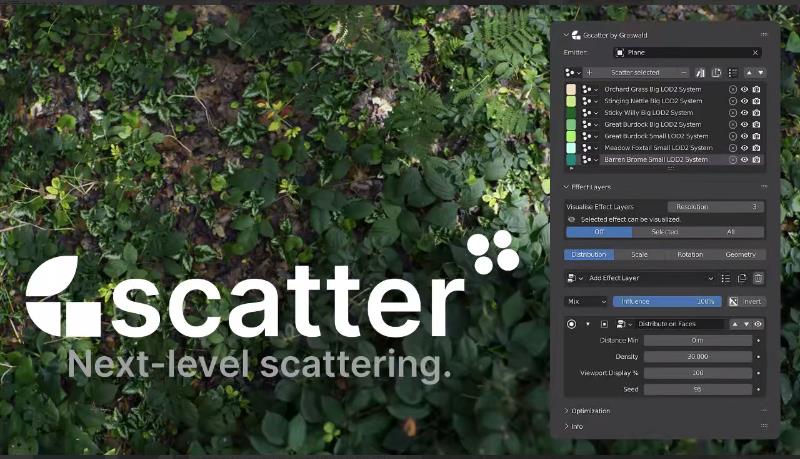Move Distribute on Faces layer up
This screenshot has width=800, height=459.
[735, 324]
